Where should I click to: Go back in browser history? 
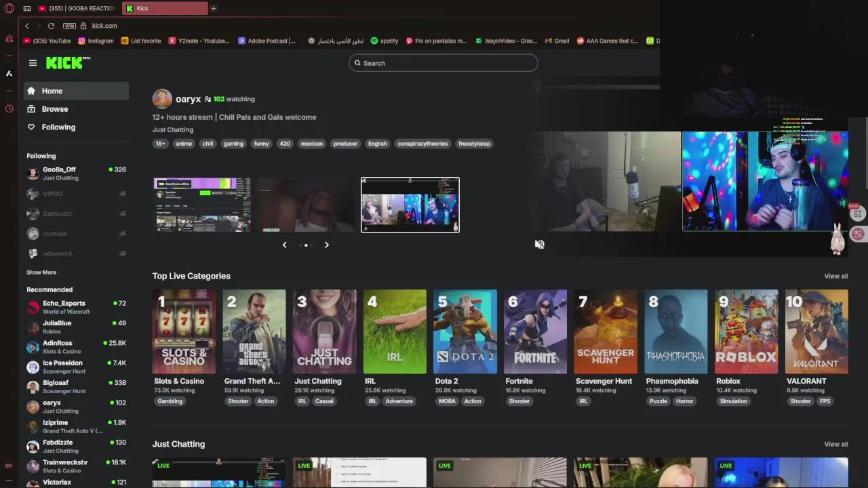pos(27,26)
